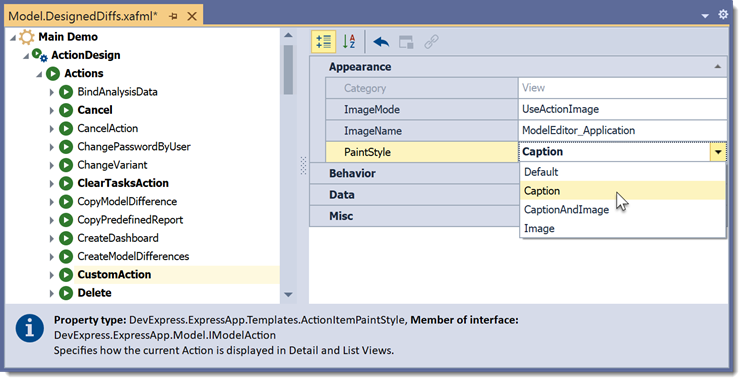This screenshot has width=743, height=382.
Task: Select the CreateDashboard tree item
Action: 118,238
